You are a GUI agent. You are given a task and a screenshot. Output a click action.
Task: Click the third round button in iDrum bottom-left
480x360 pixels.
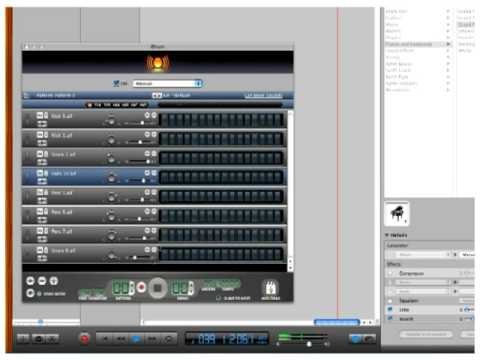54,281
